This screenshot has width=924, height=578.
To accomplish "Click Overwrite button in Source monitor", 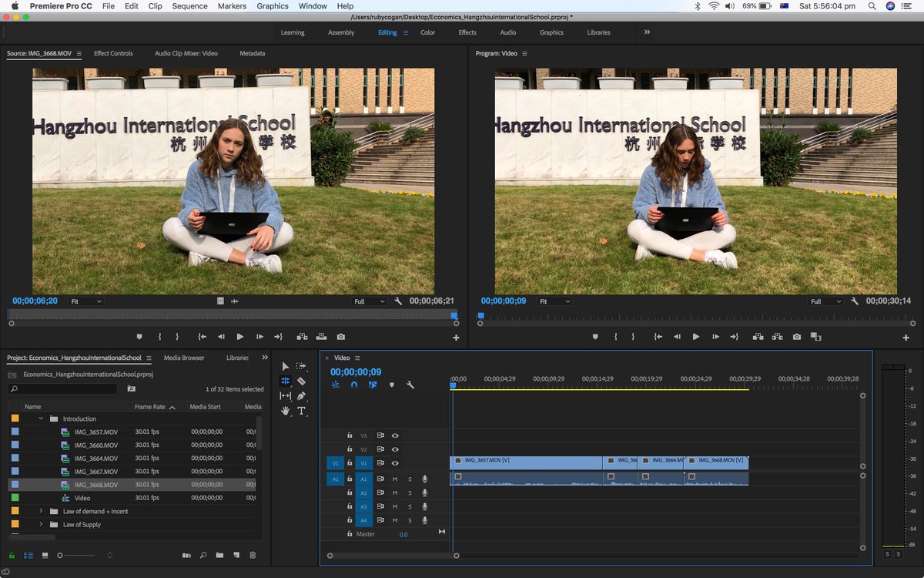I will click(x=321, y=337).
